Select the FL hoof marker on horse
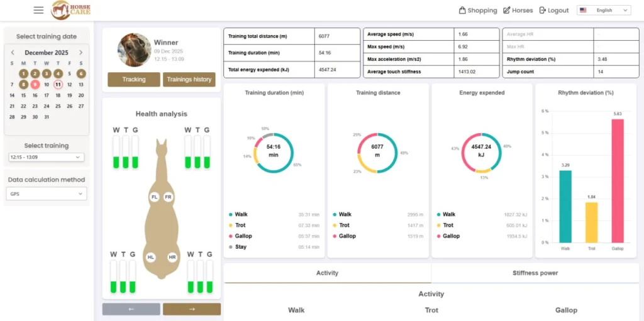The image size is (644, 321). [x=154, y=197]
